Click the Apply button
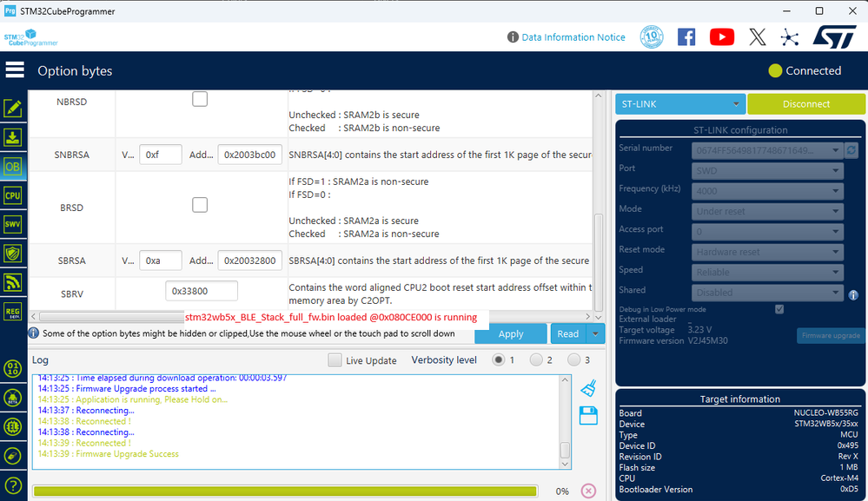 510,333
